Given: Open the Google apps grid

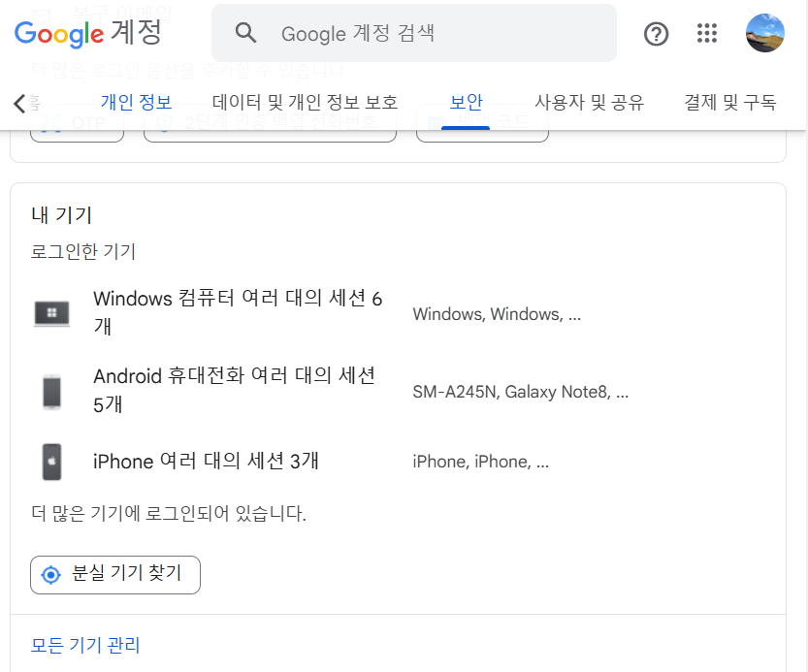Looking at the screenshot, I should [707, 33].
